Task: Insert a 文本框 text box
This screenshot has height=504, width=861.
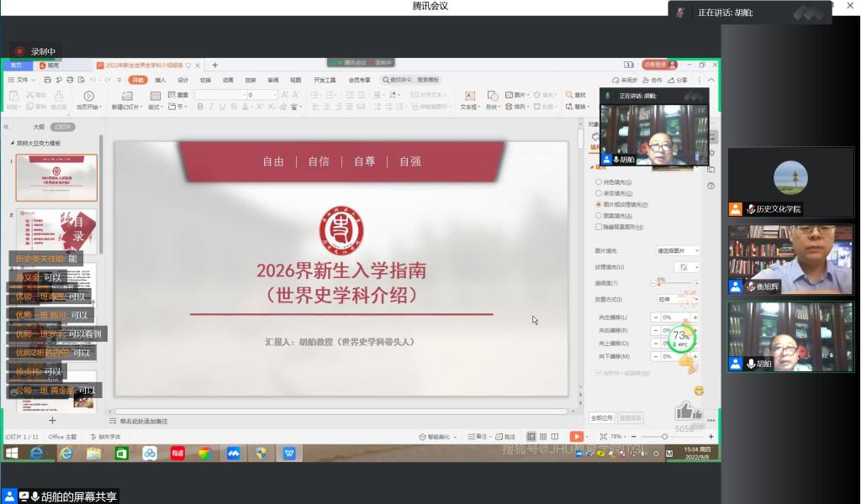Action: (x=468, y=96)
